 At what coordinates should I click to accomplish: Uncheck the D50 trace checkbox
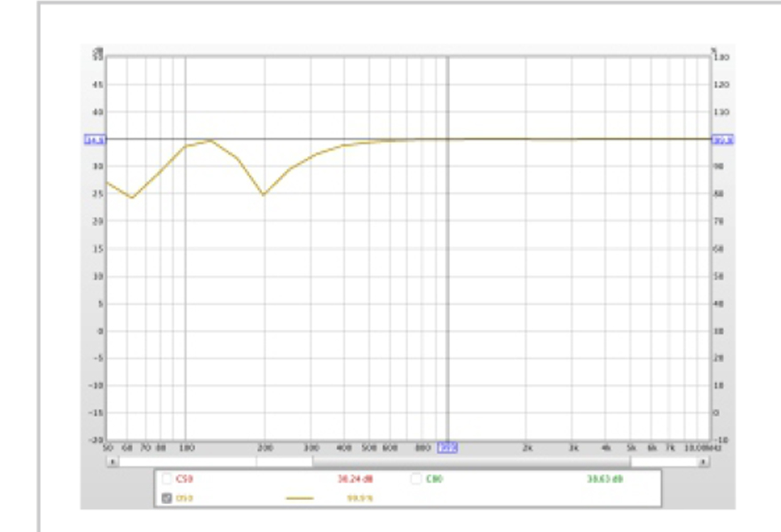click(x=166, y=497)
